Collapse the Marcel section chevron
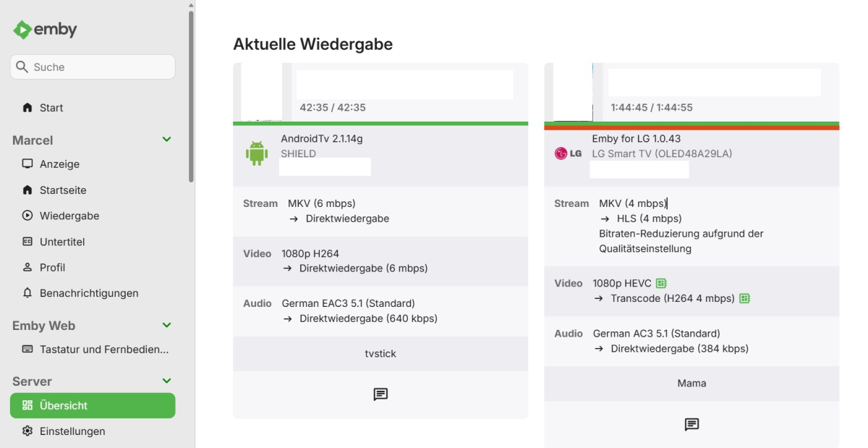 167,140
